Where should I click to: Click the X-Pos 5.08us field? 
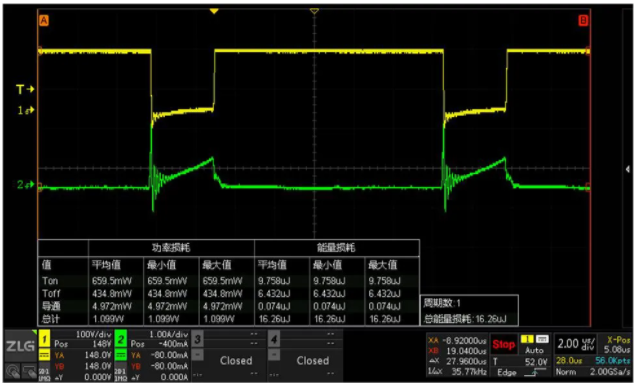pos(614,345)
